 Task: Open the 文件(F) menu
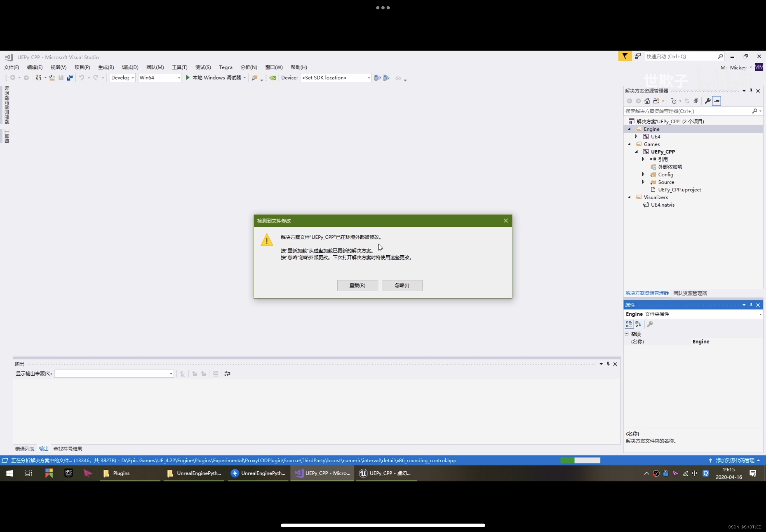pos(11,67)
